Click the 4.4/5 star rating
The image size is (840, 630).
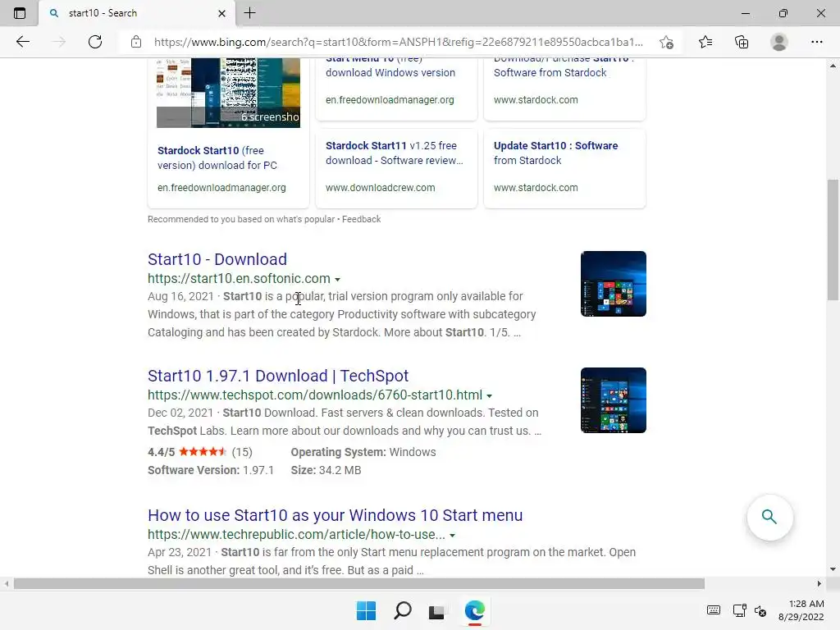tap(200, 452)
